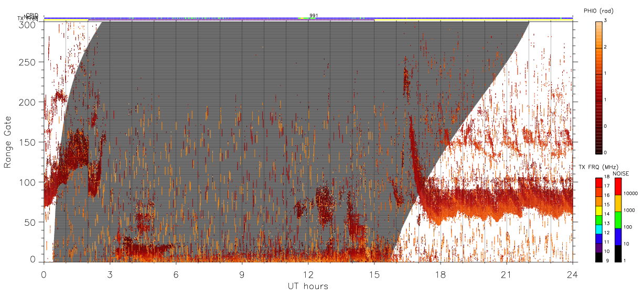Click the '18' label on the TX FRQ scale

(x=607, y=177)
